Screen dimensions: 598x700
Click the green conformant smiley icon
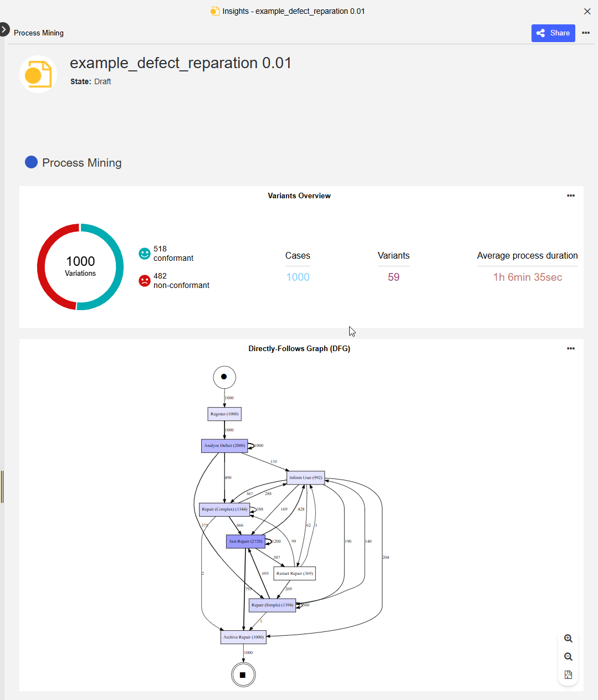[144, 254]
